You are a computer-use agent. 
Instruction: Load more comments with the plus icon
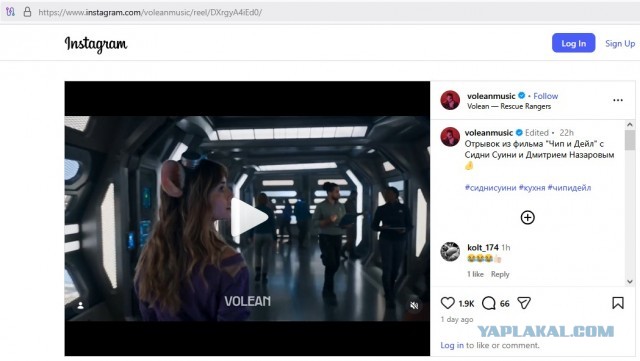[527, 217]
